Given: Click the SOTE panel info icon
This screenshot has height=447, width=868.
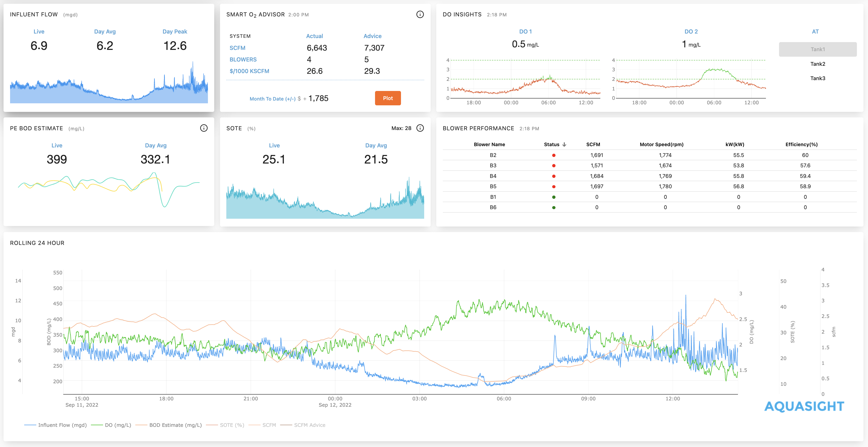Looking at the screenshot, I should 420,128.
